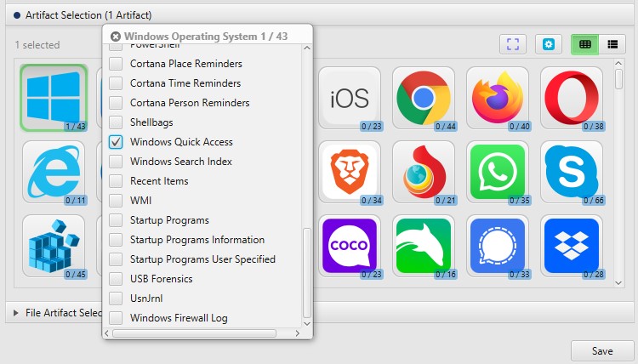Check Cortana Time Reminders
The image size is (638, 364).
[x=116, y=83]
